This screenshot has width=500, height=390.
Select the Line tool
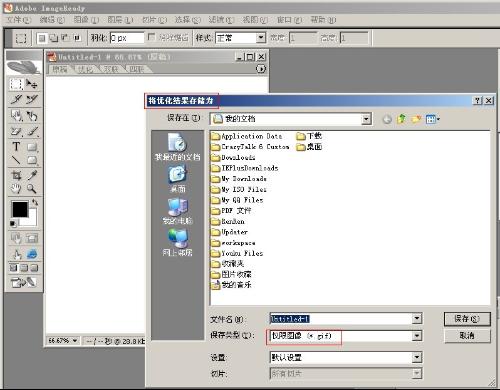(x=16, y=160)
